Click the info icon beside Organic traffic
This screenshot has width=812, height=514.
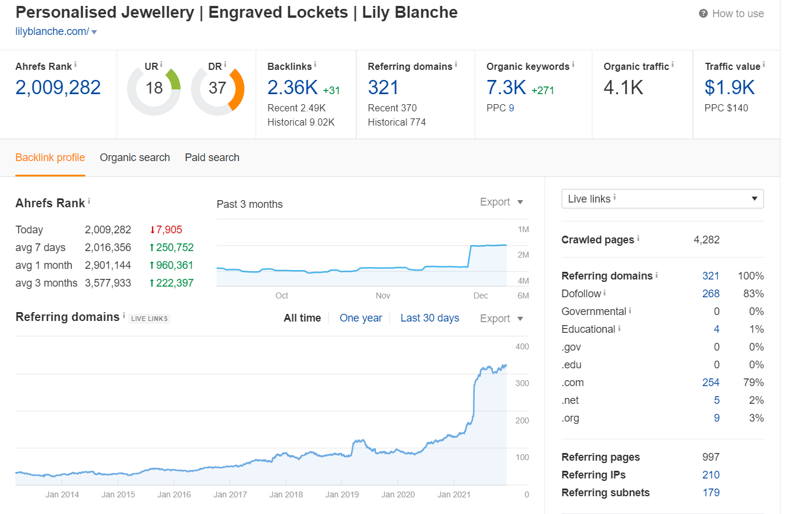click(x=673, y=64)
